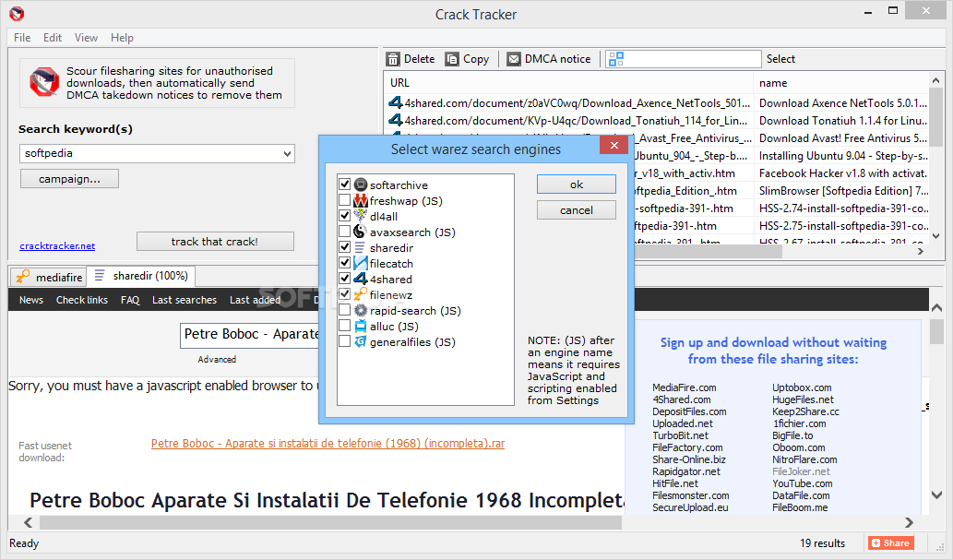Image resolution: width=953 pixels, height=560 pixels.
Task: Click the Share button in status bar
Action: (891, 543)
